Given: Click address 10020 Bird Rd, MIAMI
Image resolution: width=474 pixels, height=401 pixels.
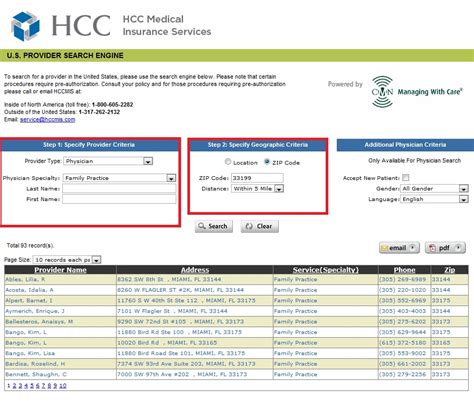Looking at the screenshot, I should point(167,343).
